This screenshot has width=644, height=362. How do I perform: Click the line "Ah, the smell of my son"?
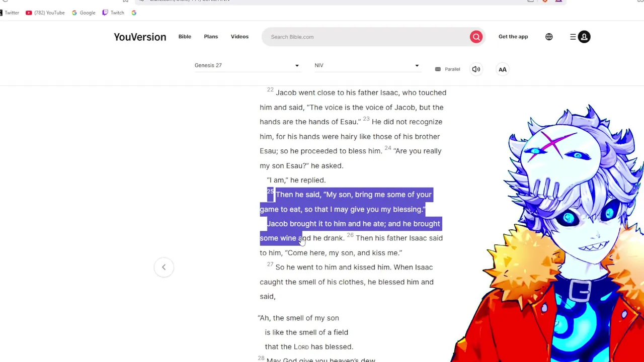click(298, 318)
